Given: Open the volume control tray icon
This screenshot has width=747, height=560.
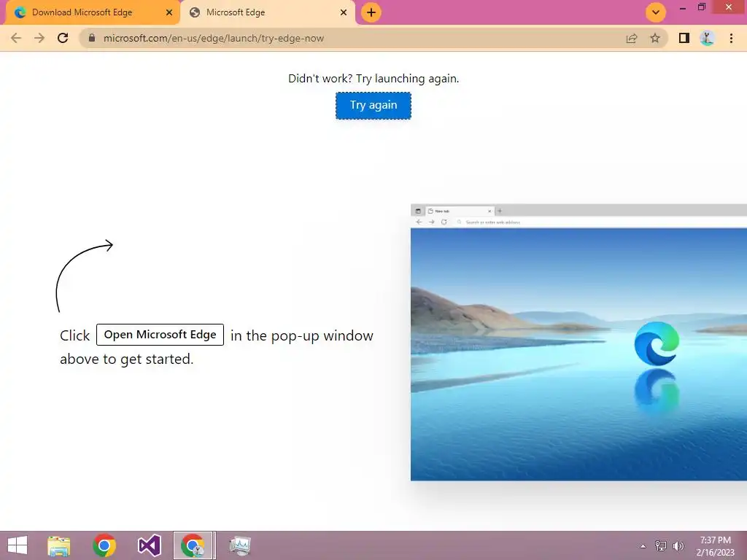Looking at the screenshot, I should click(x=678, y=545).
